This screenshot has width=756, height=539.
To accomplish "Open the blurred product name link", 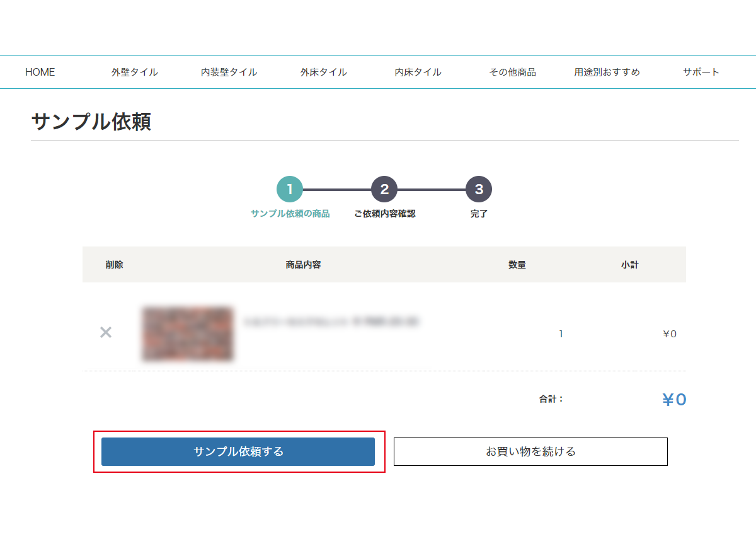I will pos(331,322).
